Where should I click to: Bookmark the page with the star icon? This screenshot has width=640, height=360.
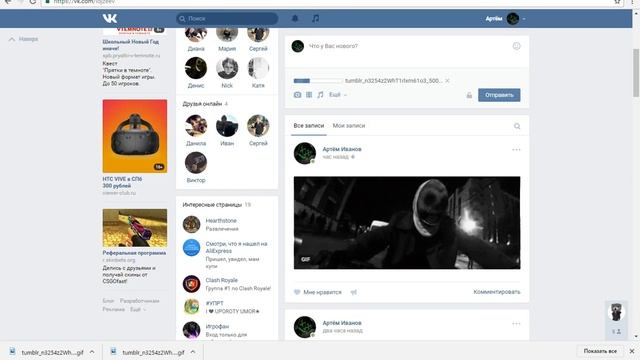(x=617, y=2)
